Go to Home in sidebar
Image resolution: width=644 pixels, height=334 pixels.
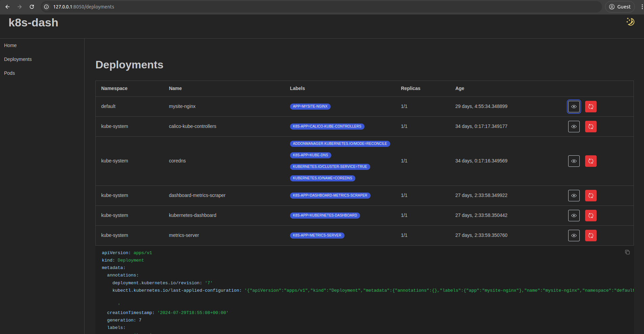(x=10, y=45)
